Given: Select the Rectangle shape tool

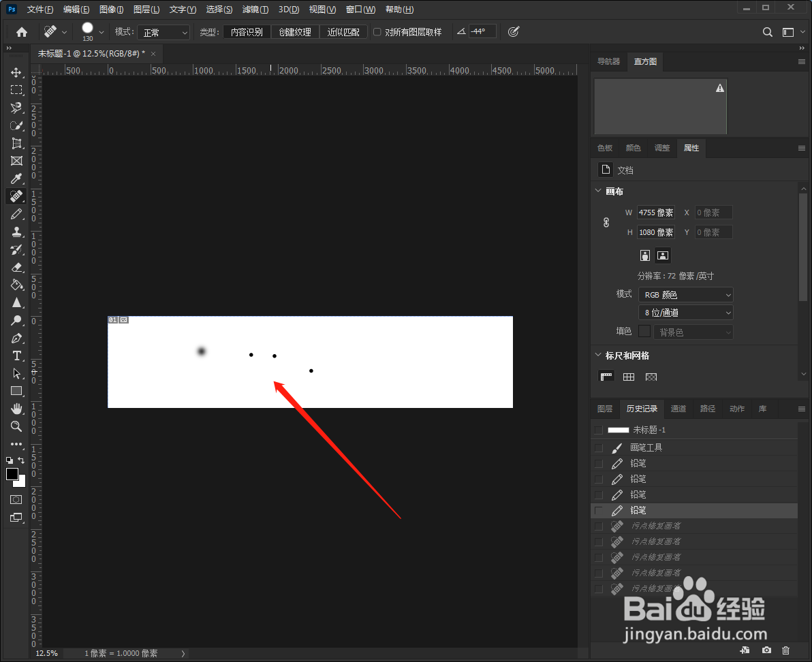Looking at the screenshot, I should pyautogui.click(x=16, y=391).
